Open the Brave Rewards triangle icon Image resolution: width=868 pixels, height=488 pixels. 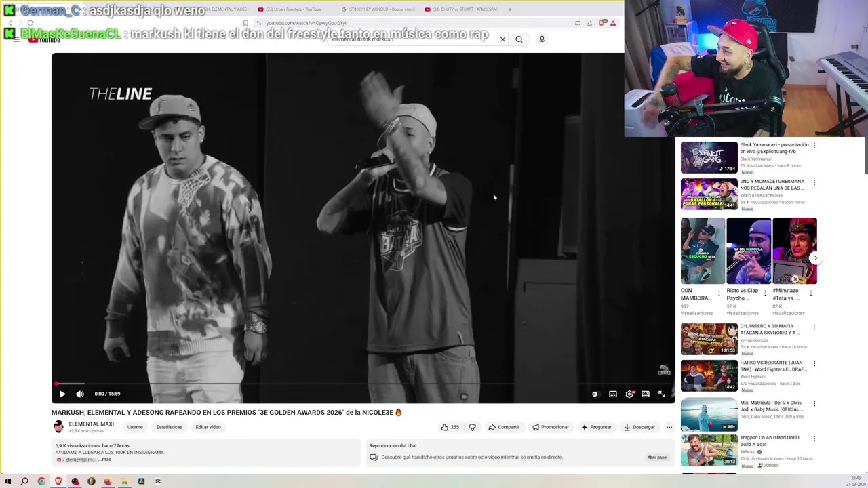click(613, 23)
